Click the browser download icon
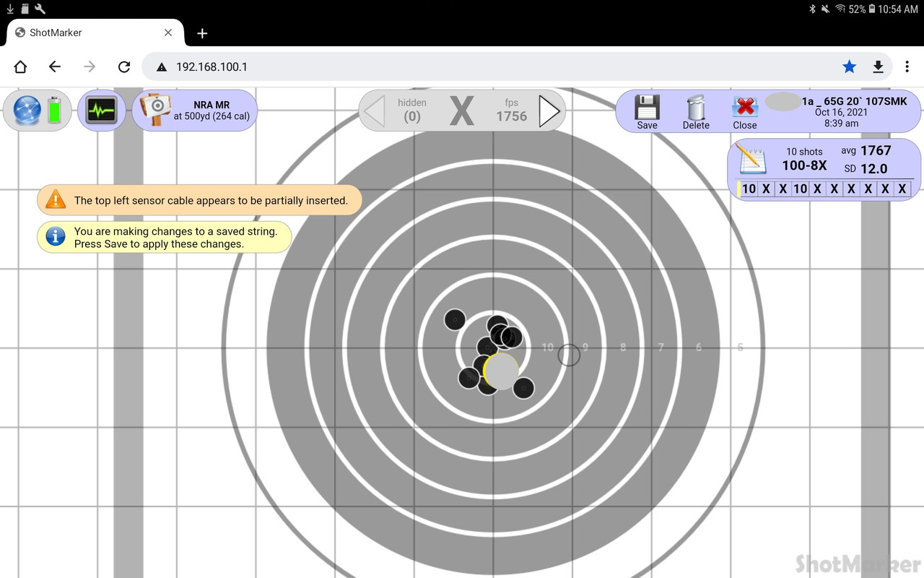This screenshot has width=924, height=578. [878, 66]
